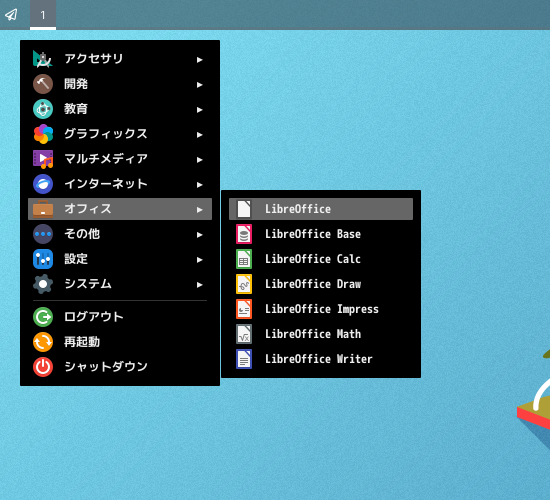
Task: Click the green LibreOffice Calc spreadsheet icon
Action: pos(244,259)
